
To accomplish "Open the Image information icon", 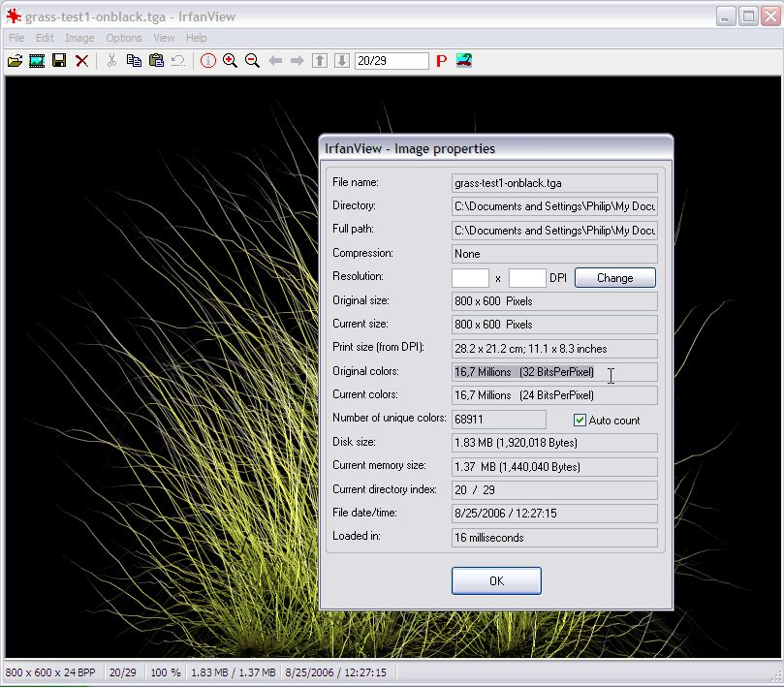I will [207, 61].
